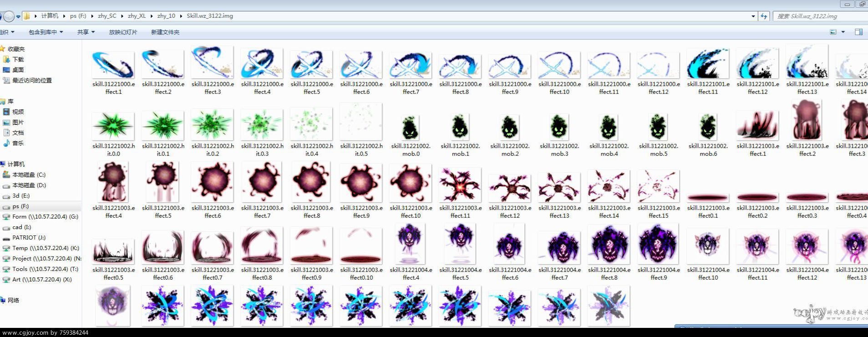This screenshot has width=868, height=337.
Task: Select 3d (E:) drive
Action: click(x=21, y=195)
